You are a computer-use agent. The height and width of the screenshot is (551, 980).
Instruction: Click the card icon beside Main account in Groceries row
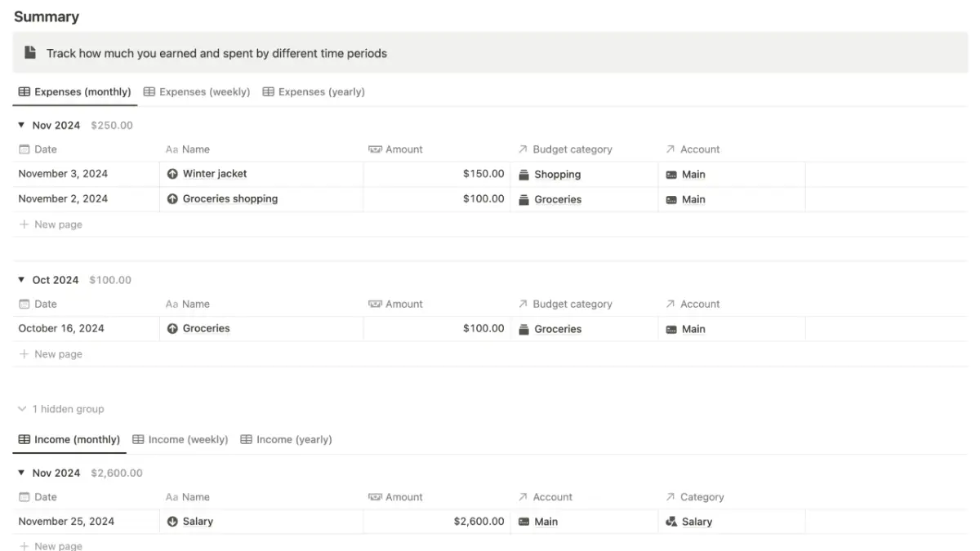(x=671, y=329)
